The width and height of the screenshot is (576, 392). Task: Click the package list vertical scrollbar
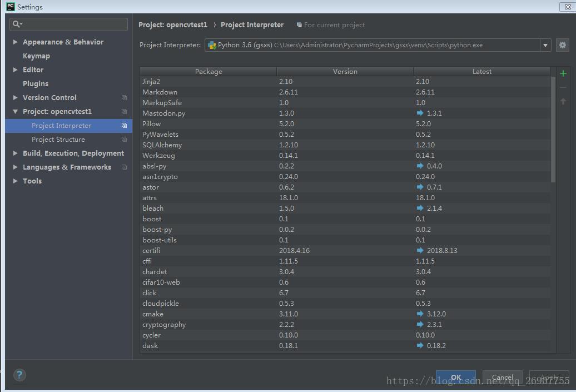click(x=553, y=130)
